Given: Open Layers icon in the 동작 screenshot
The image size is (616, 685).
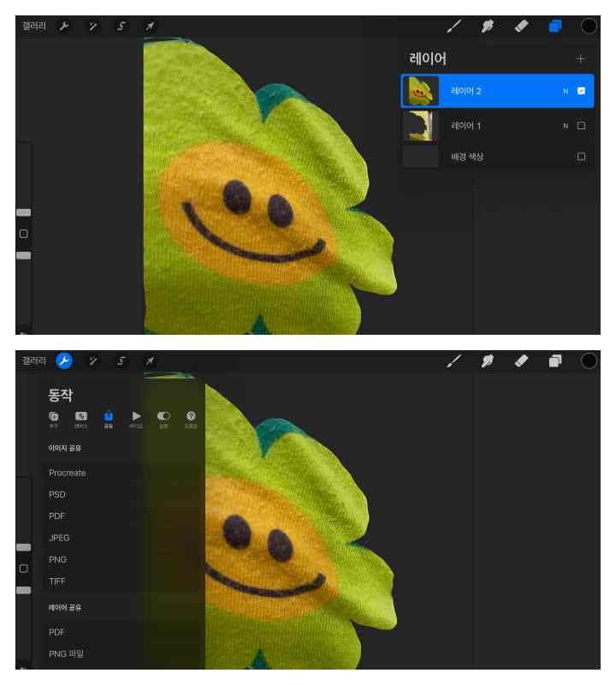Looking at the screenshot, I should pos(555,360).
